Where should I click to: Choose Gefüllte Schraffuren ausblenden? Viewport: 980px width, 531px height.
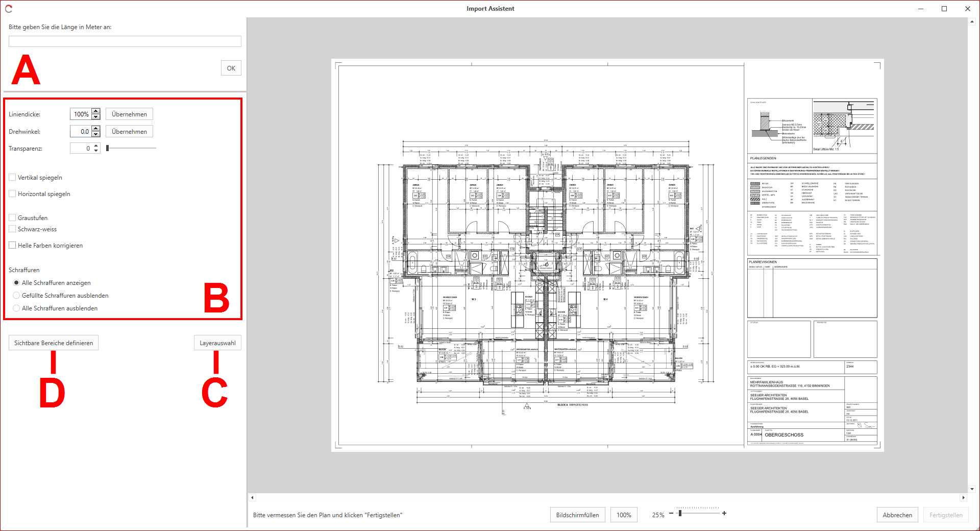click(x=16, y=296)
